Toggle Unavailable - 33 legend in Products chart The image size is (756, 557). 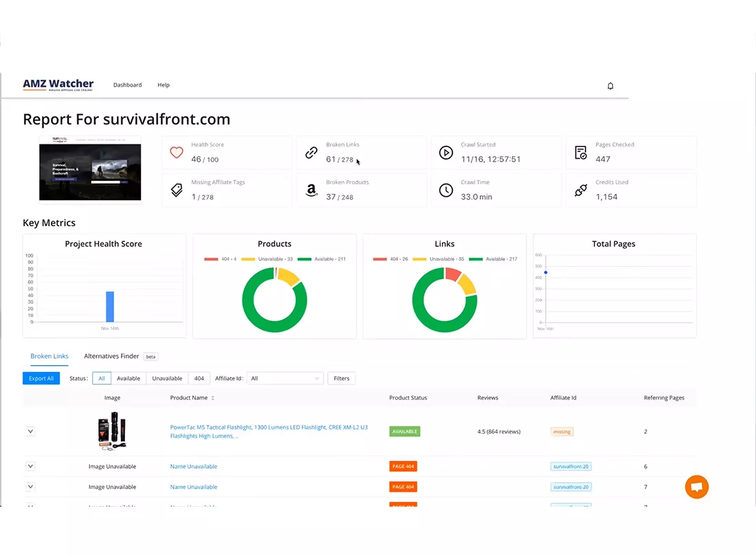267,259
